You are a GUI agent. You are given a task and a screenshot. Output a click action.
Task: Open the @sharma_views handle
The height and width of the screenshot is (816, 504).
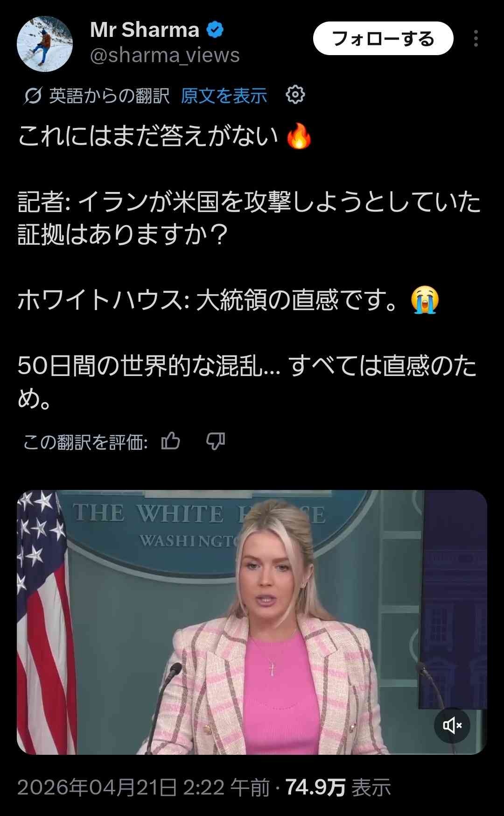(165, 56)
